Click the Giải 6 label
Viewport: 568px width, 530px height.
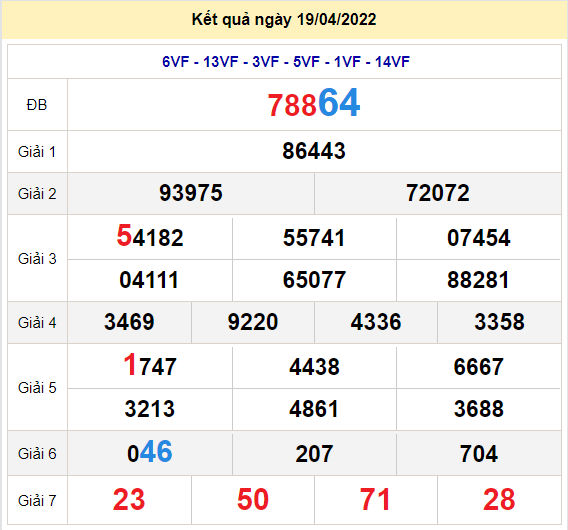click(x=37, y=454)
